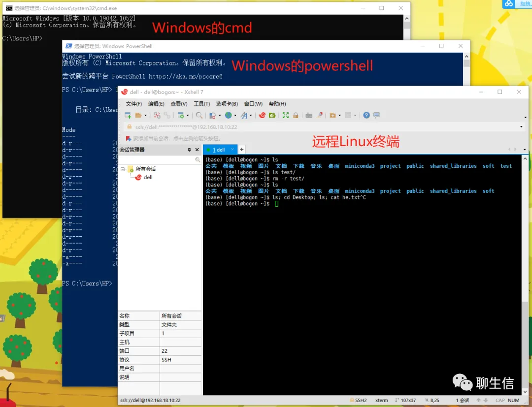Click the 协议 value SSH cell

pyautogui.click(x=180, y=360)
